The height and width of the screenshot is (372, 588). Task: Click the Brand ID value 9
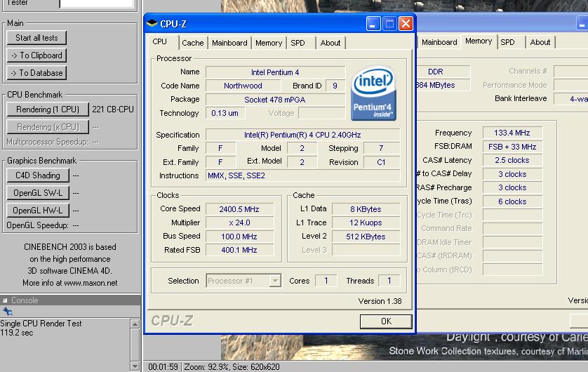[x=335, y=86]
